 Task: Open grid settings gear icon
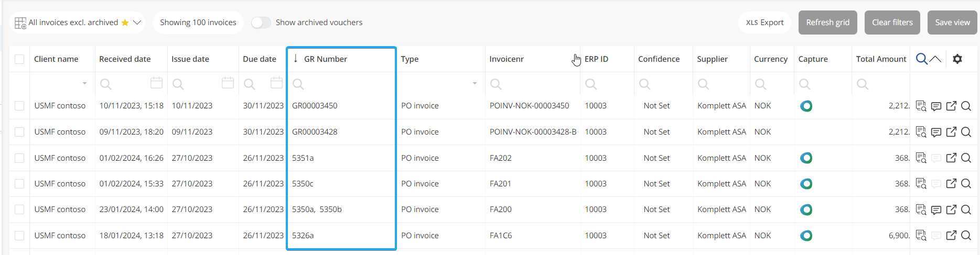pyautogui.click(x=957, y=59)
